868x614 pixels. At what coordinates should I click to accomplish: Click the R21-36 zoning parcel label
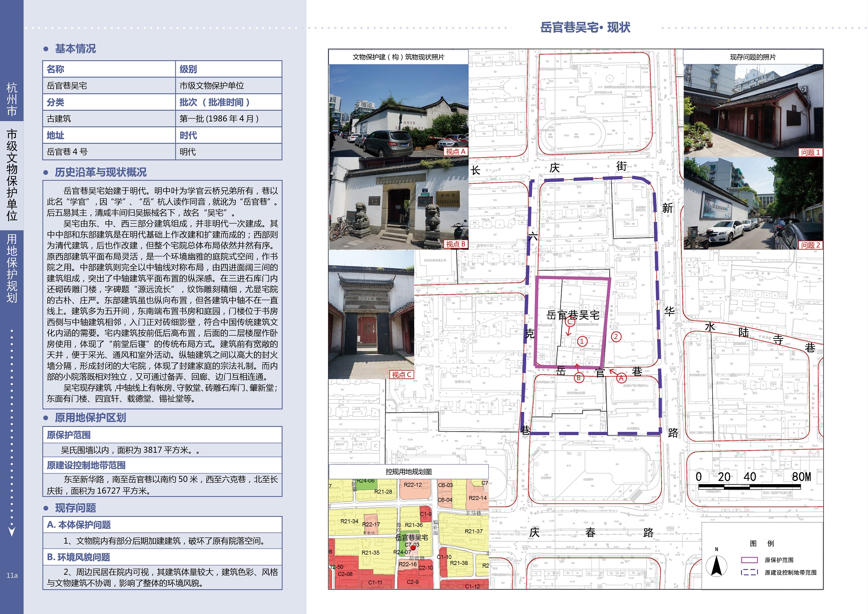click(x=414, y=525)
